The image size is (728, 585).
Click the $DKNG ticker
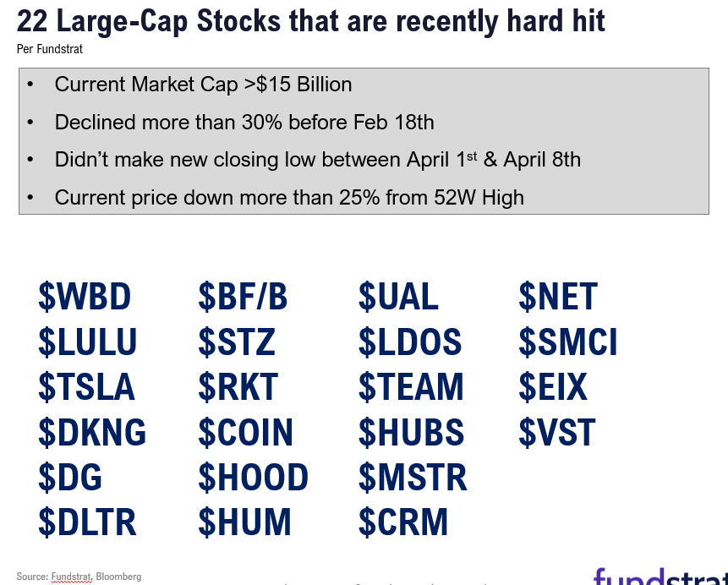(x=92, y=432)
